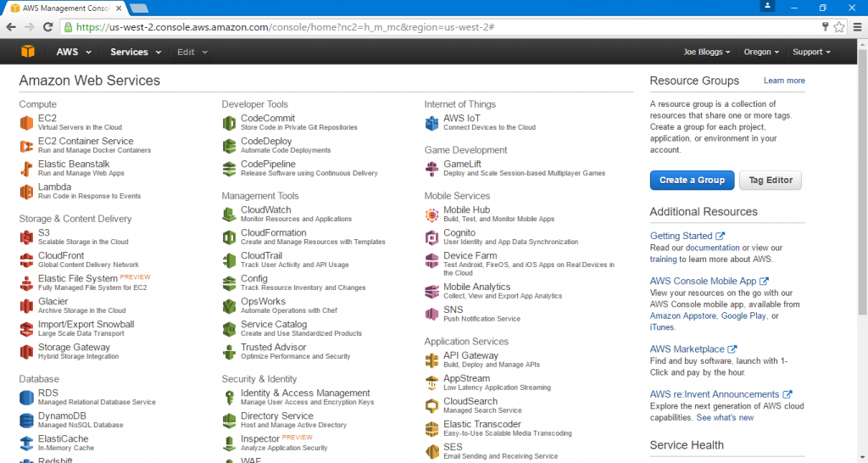Click the Elastic Transcoder link
This screenshot has height=463, width=868.
click(482, 424)
